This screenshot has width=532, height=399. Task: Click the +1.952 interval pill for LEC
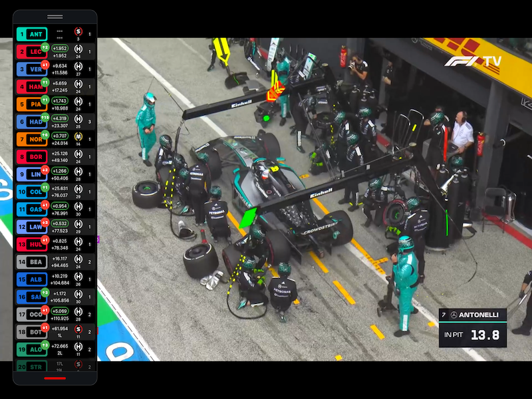click(x=60, y=49)
